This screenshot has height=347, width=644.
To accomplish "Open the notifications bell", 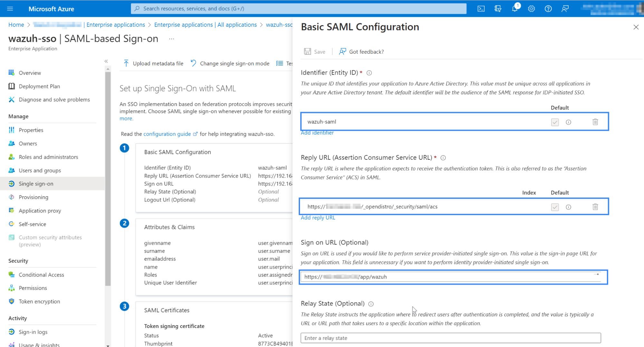I will coord(515,9).
